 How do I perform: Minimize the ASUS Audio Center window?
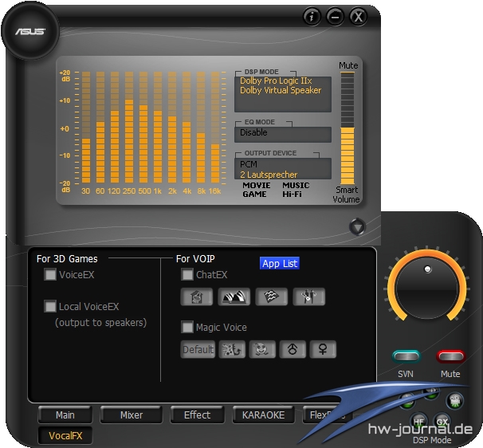335,16
